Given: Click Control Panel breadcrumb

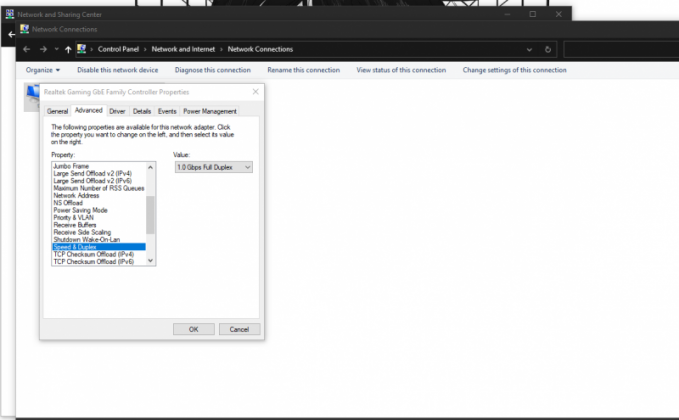Looking at the screenshot, I should [118, 49].
